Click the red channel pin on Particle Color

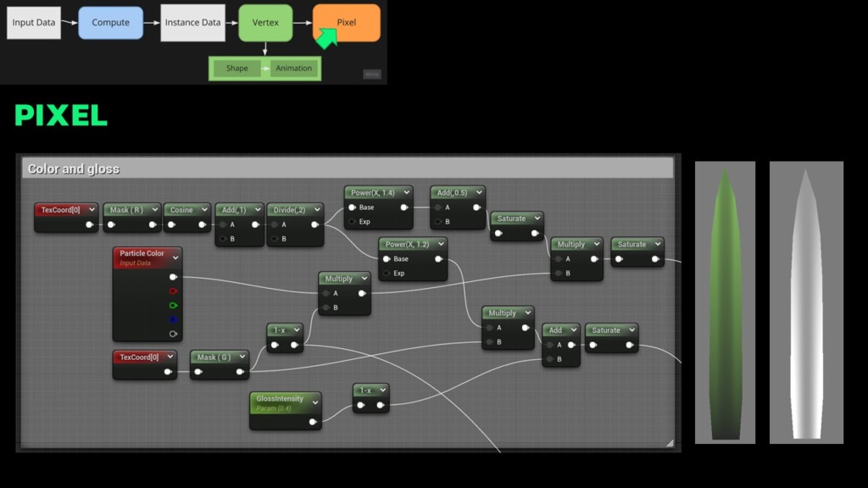tap(174, 291)
